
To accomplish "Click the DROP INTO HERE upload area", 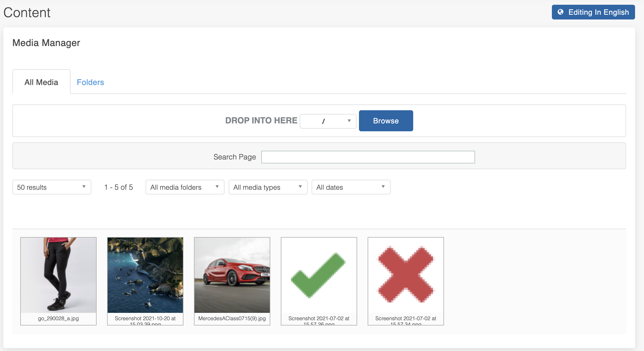I will (261, 121).
